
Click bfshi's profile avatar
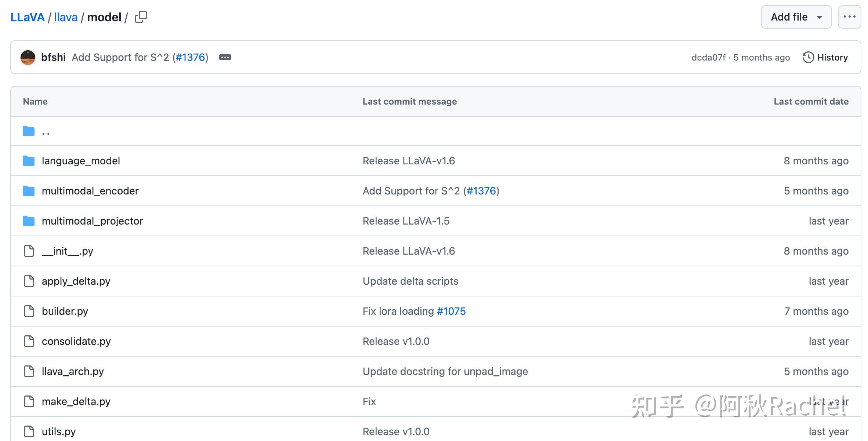(x=28, y=57)
